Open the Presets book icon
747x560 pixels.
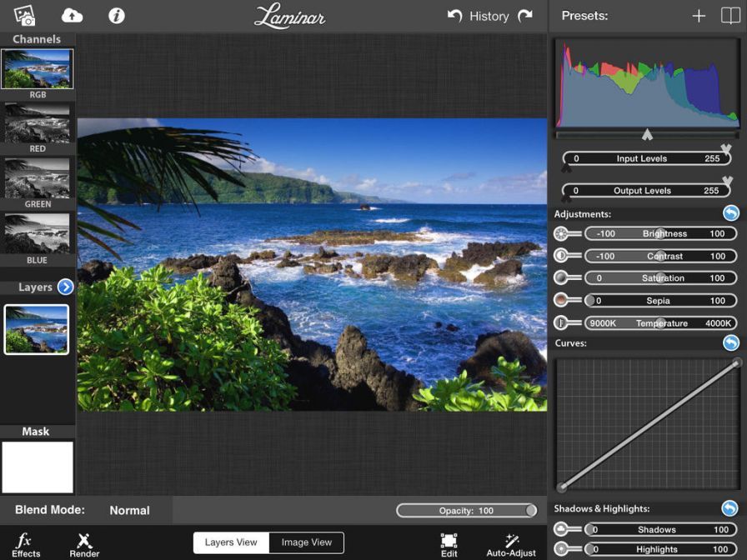[x=732, y=14]
